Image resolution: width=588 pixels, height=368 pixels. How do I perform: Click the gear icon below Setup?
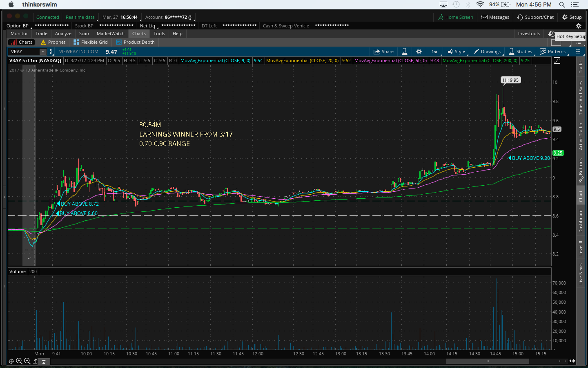click(x=578, y=26)
